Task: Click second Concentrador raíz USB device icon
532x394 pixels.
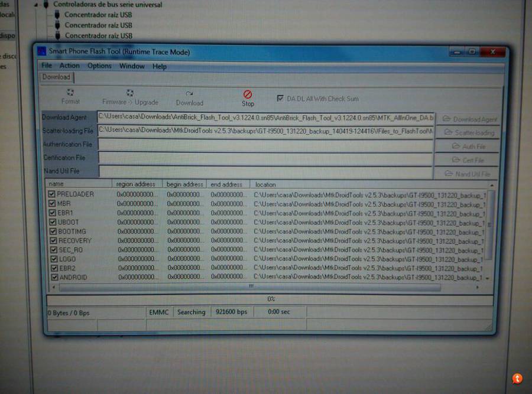Action: (x=58, y=25)
